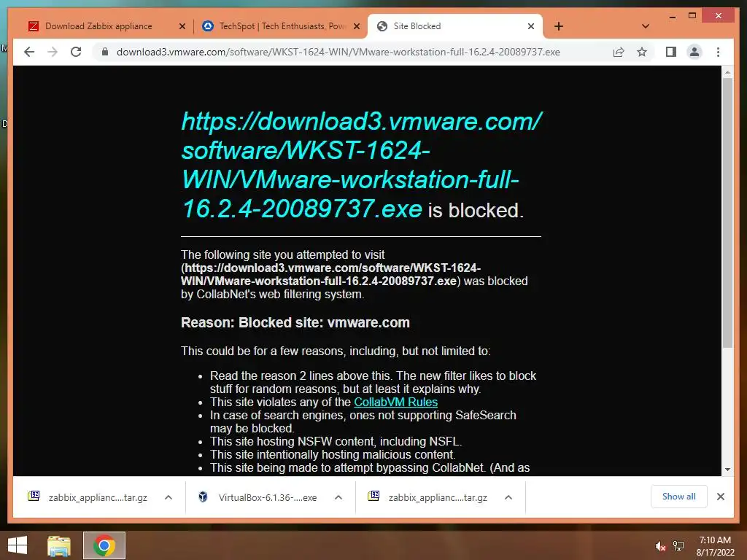Expand the tab search dropdown

click(x=646, y=26)
